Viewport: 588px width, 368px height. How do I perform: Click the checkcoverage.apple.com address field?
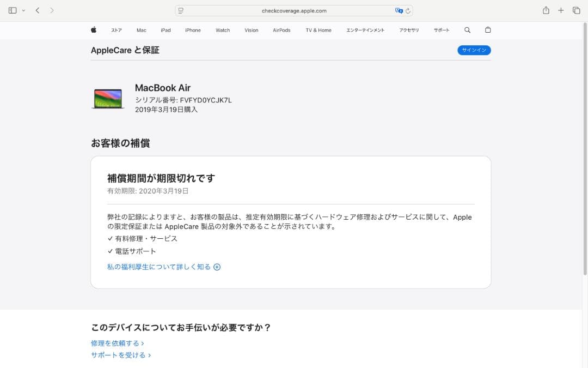(x=294, y=10)
